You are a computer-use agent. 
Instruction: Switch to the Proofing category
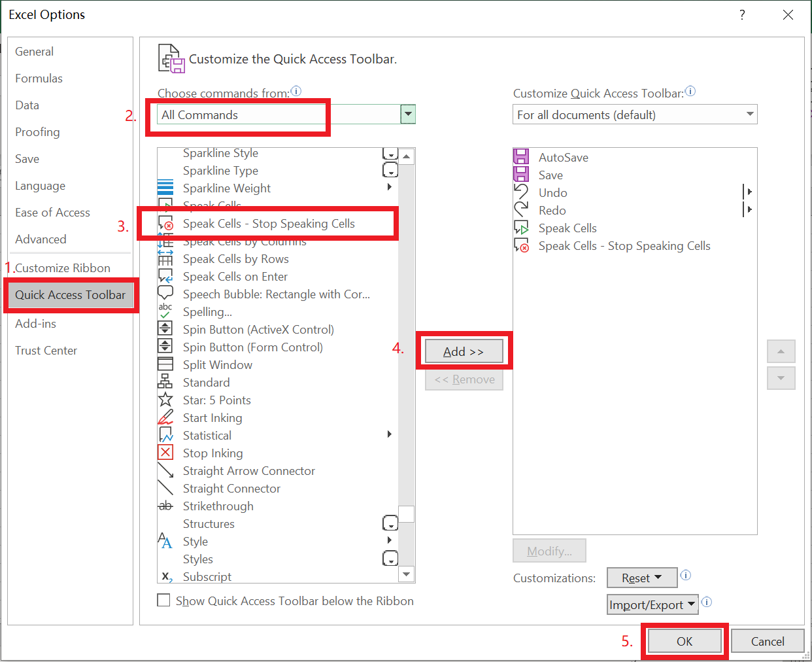click(x=37, y=132)
